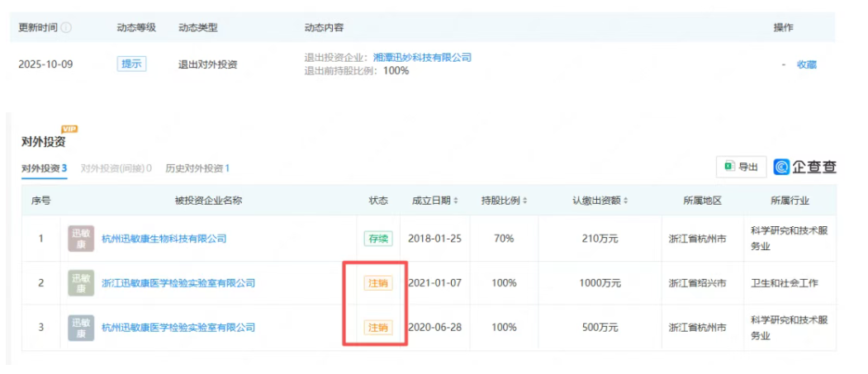Sort table by 持股比例 column
Viewport: 868px width, 374px height.
point(504,201)
